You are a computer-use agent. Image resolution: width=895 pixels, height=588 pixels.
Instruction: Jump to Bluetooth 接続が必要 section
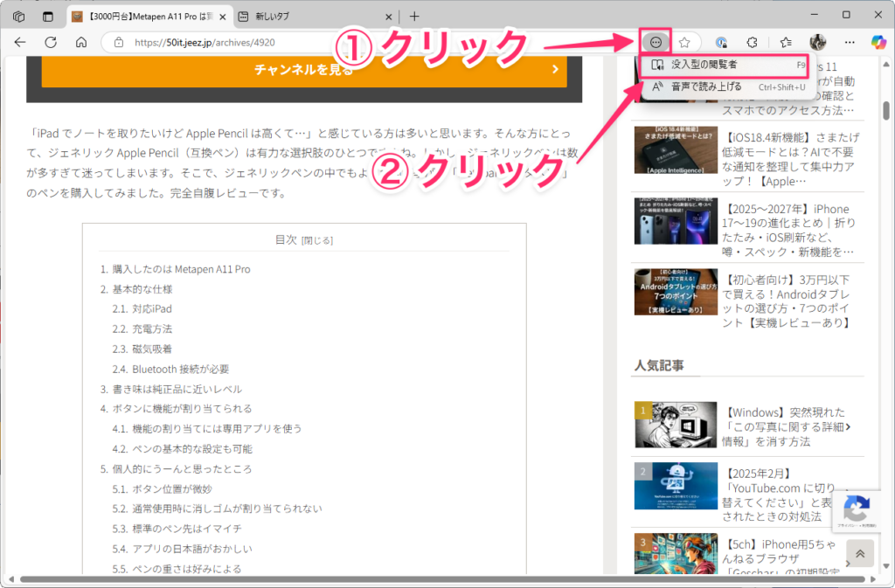[180, 369]
